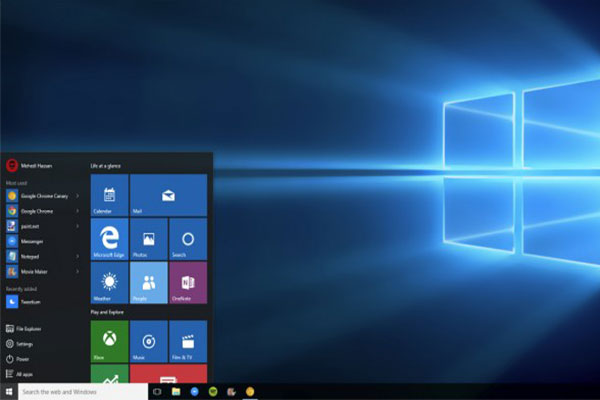Screen dimensions: 600x400
Task: Open the green Xbox tile
Action: coord(109,341)
